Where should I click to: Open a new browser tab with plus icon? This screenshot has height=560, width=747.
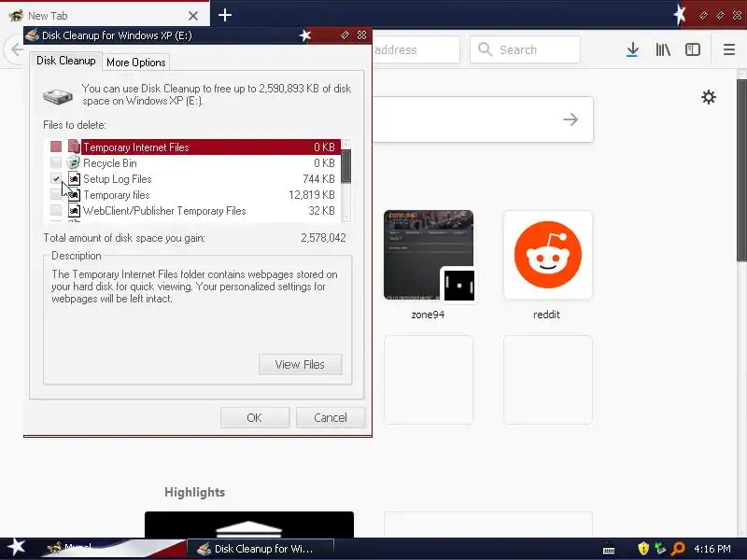point(225,15)
